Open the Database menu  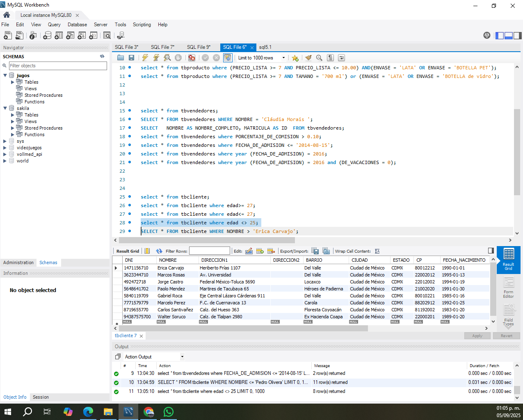77,25
